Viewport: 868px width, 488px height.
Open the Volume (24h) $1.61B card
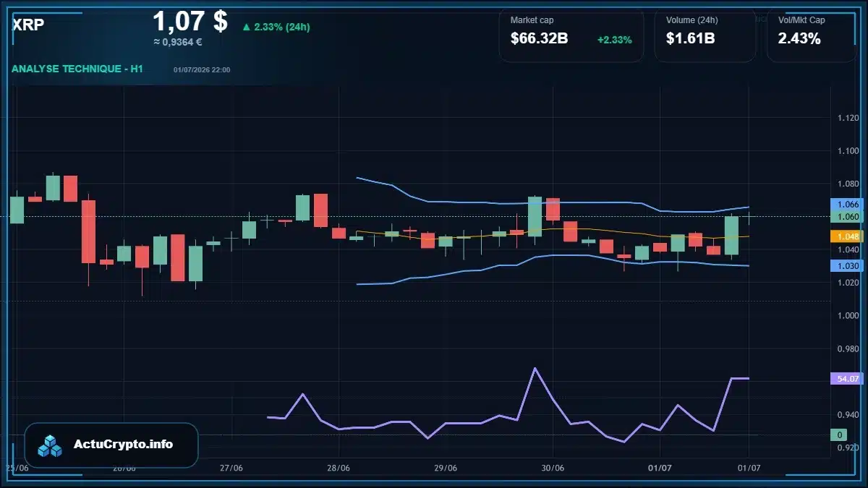(705, 35)
